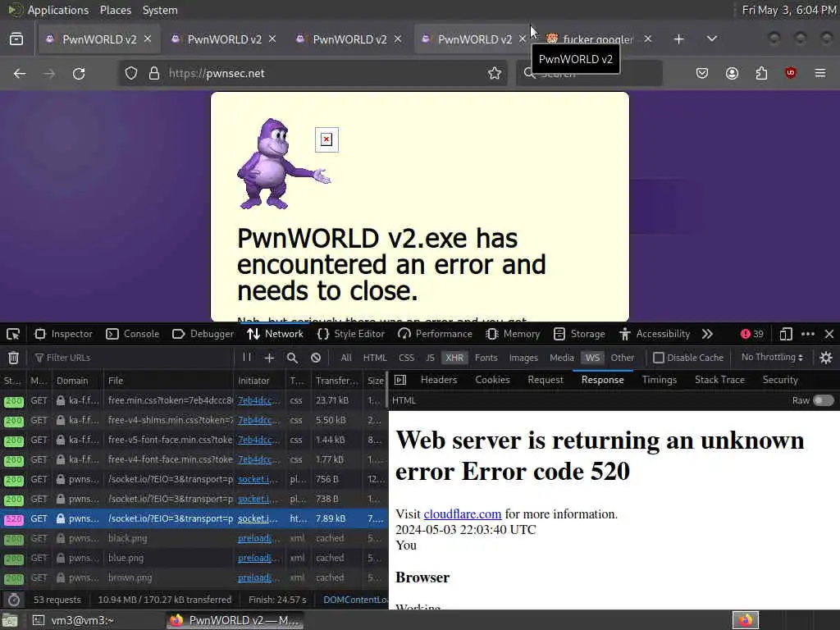The image size is (840, 630).
Task: Open request blocking icon
Action: coord(316,358)
